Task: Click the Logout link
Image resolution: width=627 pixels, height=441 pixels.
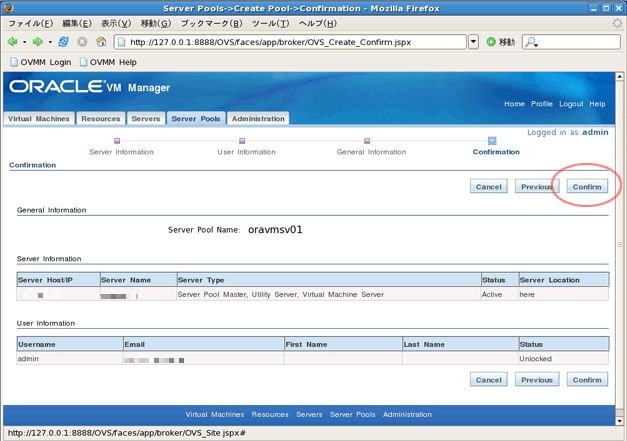Action: click(x=571, y=104)
